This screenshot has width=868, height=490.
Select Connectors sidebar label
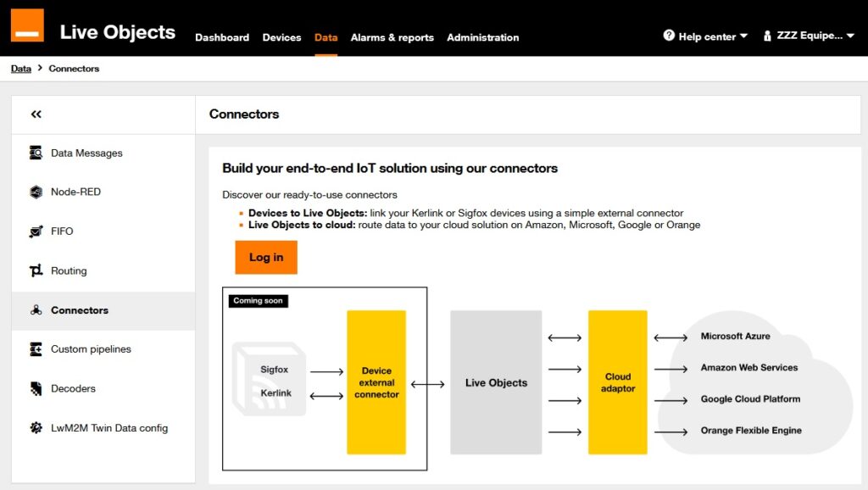(80, 310)
